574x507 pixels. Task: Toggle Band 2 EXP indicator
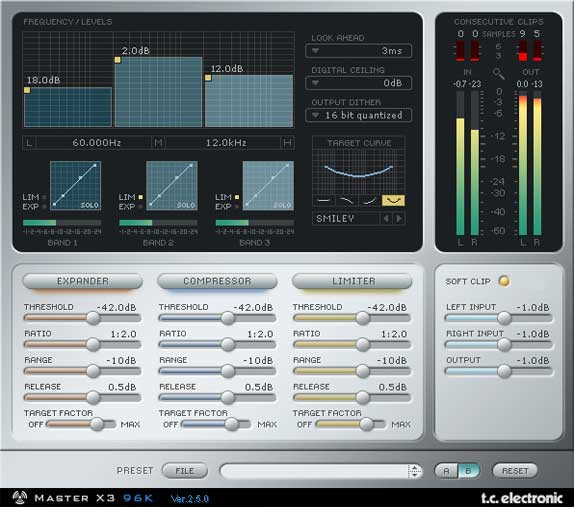[x=140, y=206]
